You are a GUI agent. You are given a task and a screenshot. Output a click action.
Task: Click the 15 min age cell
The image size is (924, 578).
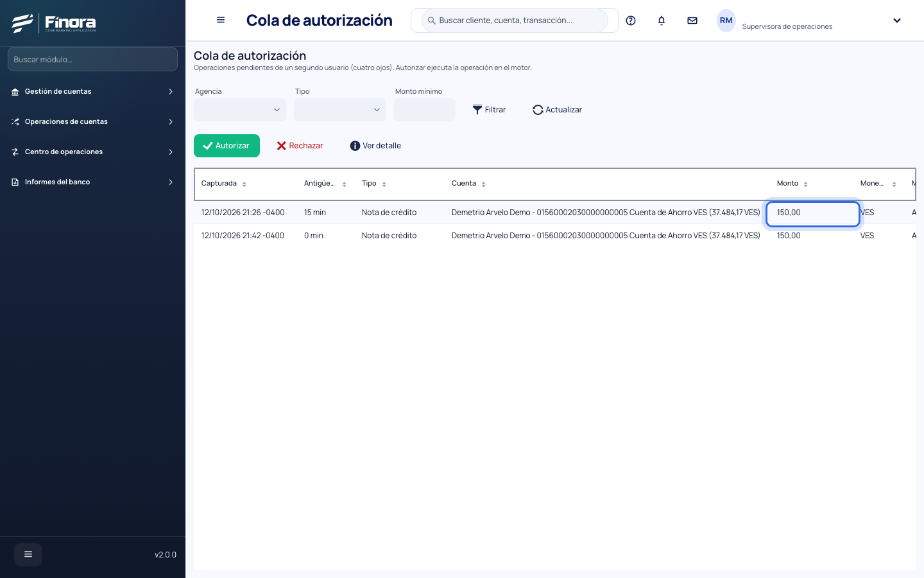click(x=315, y=213)
